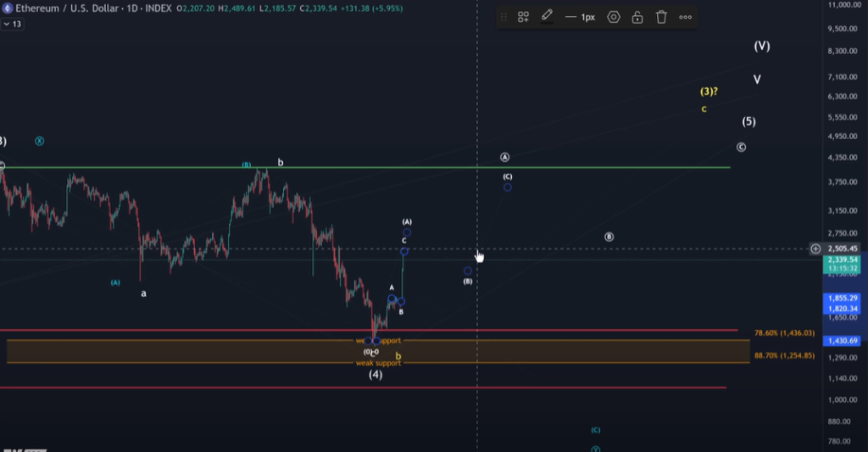Viewport: 868px width, 452px height.
Task: Open the drawing templates icon
Action: pyautogui.click(x=523, y=17)
